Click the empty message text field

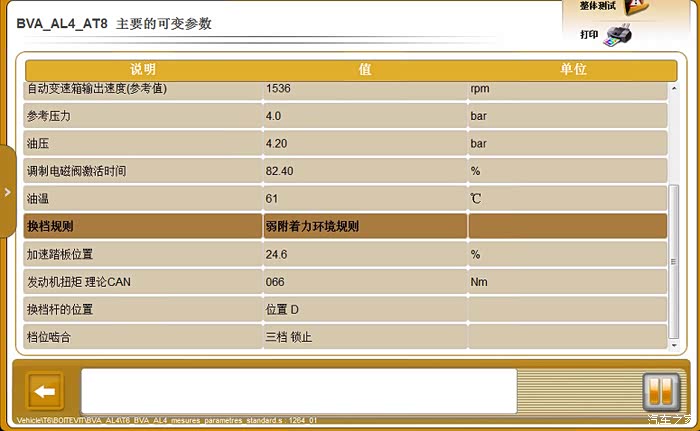(298, 390)
